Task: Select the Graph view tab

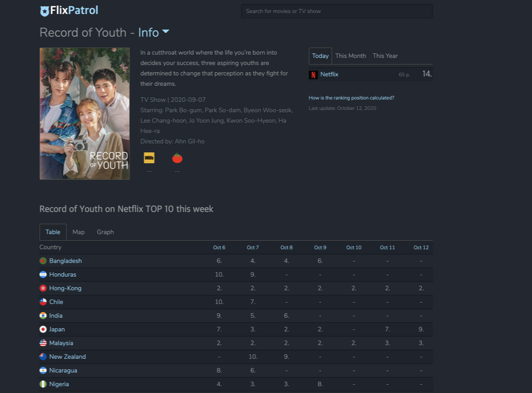Action: pyautogui.click(x=105, y=232)
